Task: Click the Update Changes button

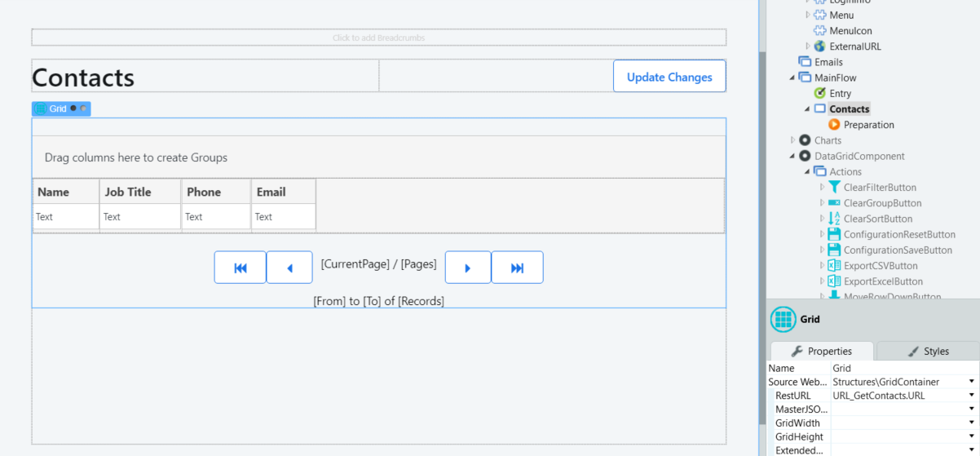Action: [x=669, y=77]
